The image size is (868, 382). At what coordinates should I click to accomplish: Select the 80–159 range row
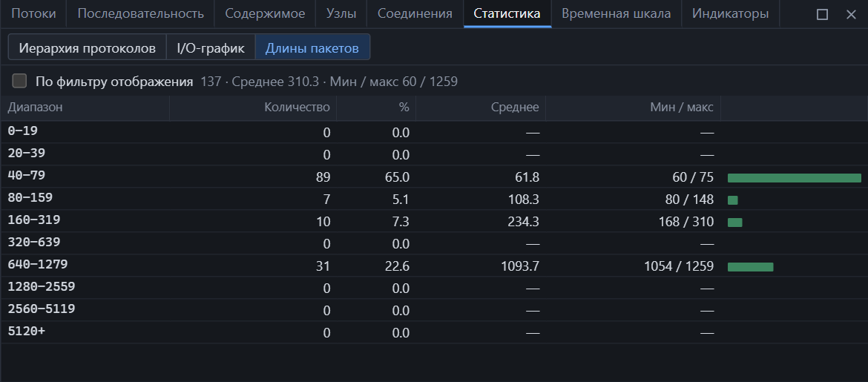[434, 198]
